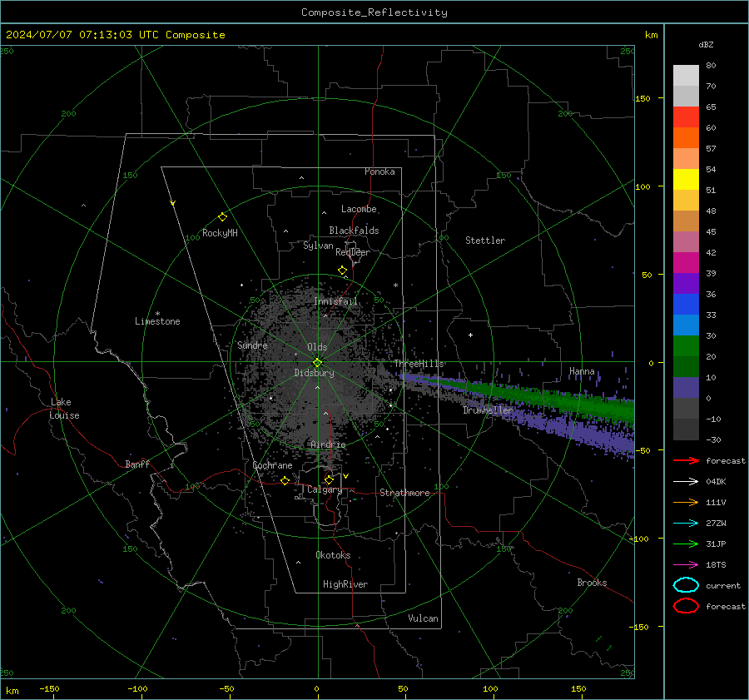Click the Calgary label

pyautogui.click(x=325, y=489)
